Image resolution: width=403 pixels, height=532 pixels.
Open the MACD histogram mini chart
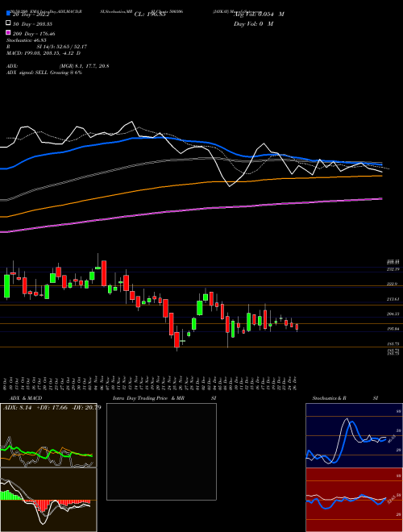click(x=48, y=500)
